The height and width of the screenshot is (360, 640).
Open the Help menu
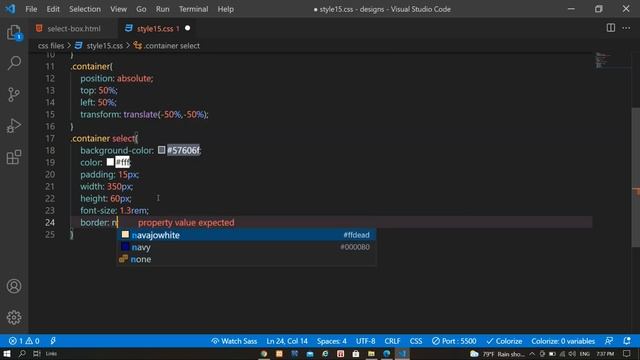pos(225,9)
